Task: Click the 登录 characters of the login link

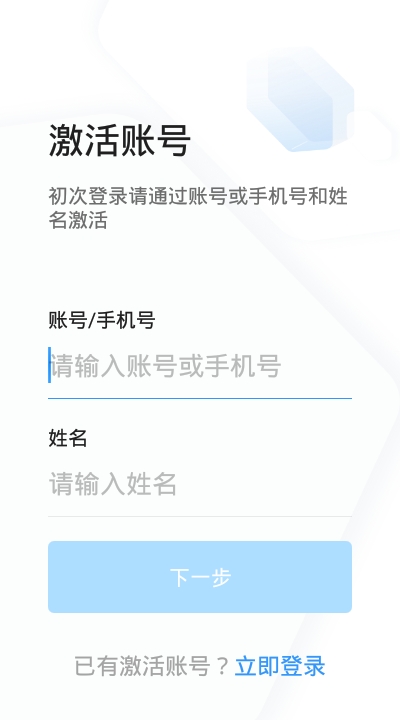Action: [x=303, y=666]
